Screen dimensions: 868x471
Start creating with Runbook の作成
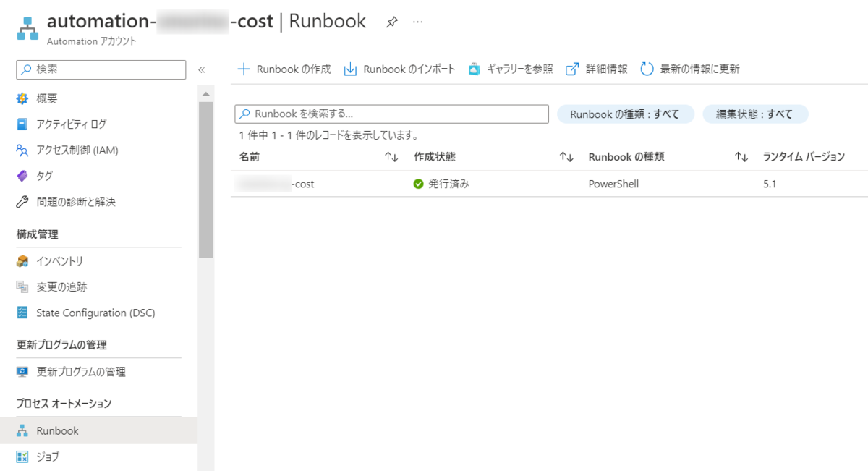point(287,69)
